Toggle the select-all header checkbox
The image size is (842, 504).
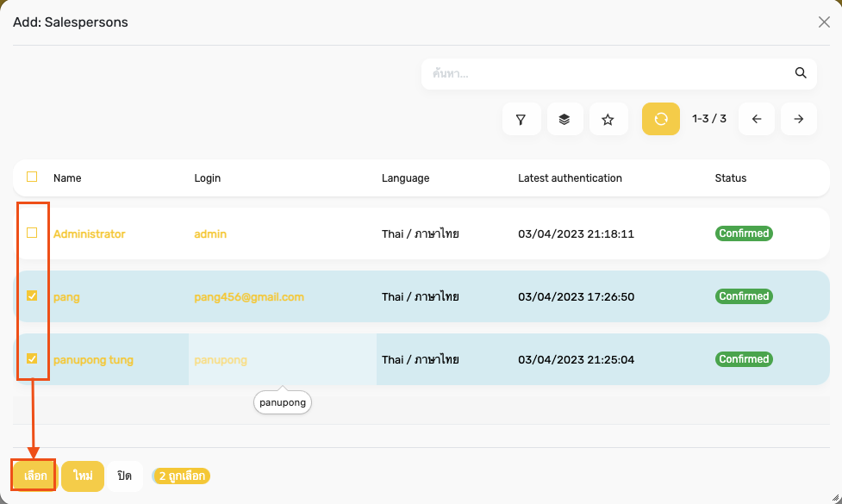tap(32, 177)
